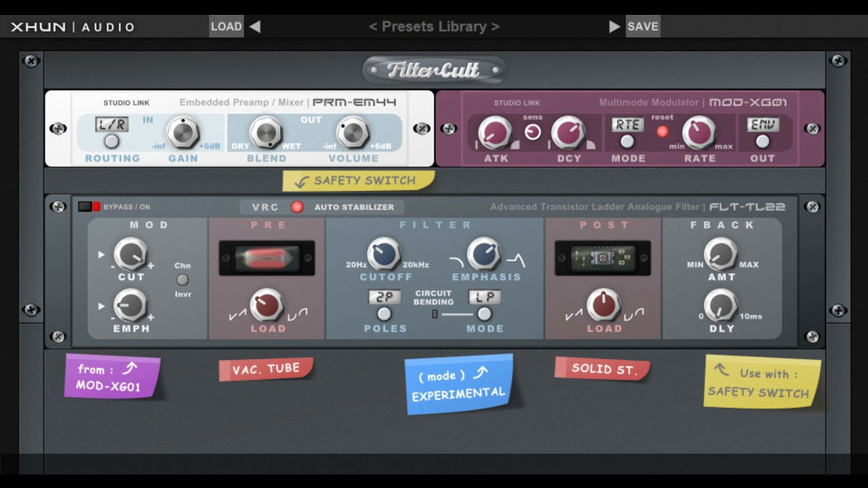Click the LP mode display
868x488 pixels.
pos(484,298)
